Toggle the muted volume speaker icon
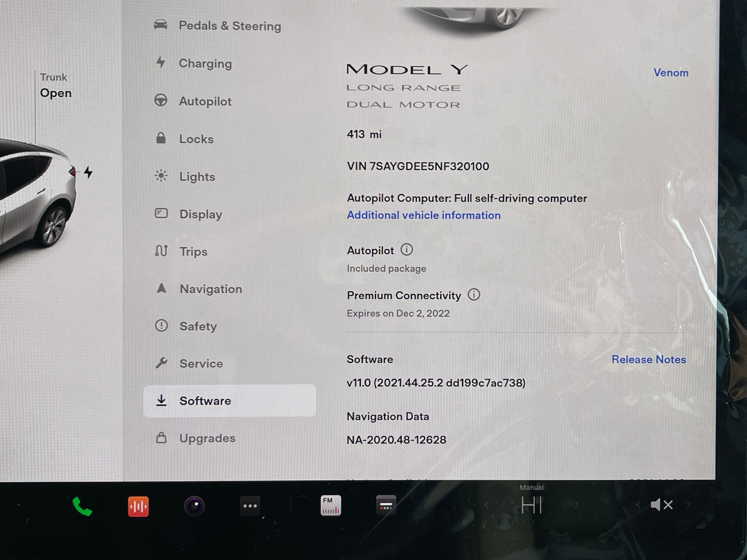747x560 pixels. click(661, 505)
